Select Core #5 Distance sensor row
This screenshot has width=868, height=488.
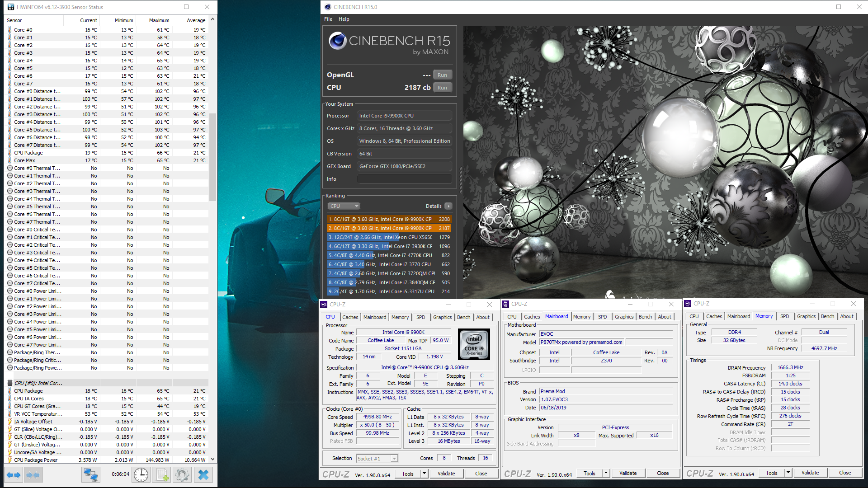(x=107, y=130)
